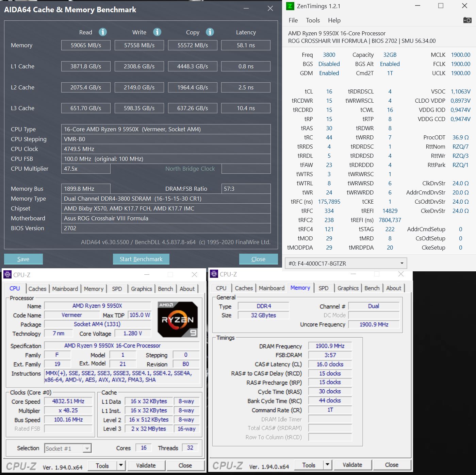Viewport: 476px width, 475px height.
Task: Click Close in right CPU-Z window
Action: click(392, 464)
